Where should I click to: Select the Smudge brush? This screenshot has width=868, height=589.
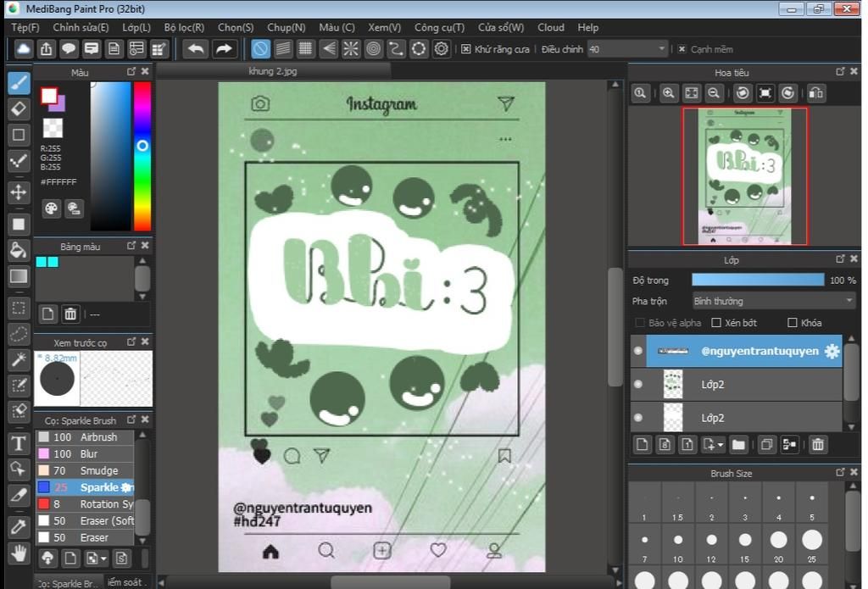pos(86,470)
